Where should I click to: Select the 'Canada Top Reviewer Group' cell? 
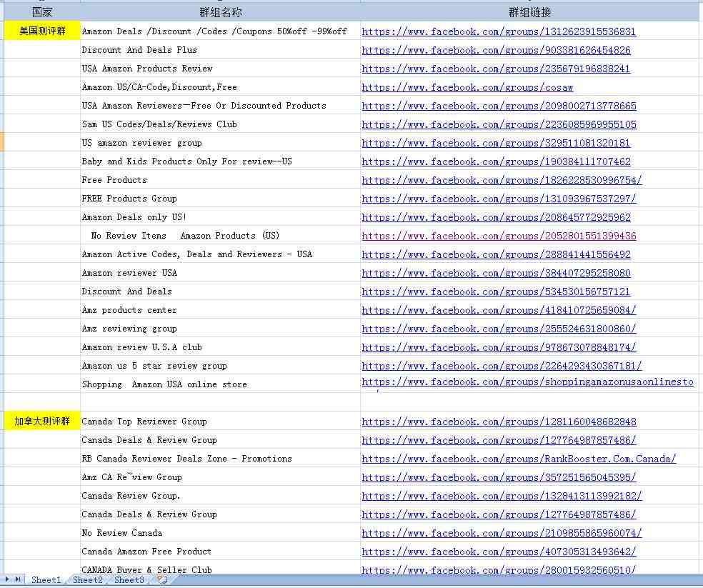coord(220,422)
